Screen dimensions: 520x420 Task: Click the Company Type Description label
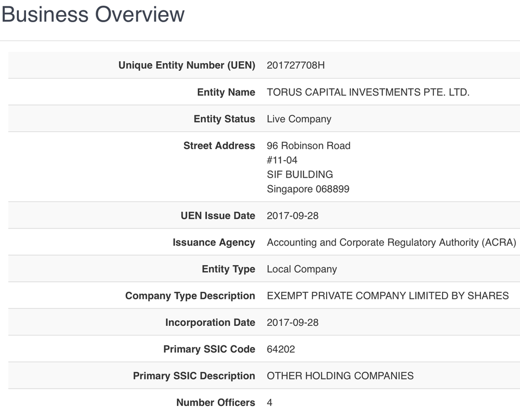[x=190, y=296]
